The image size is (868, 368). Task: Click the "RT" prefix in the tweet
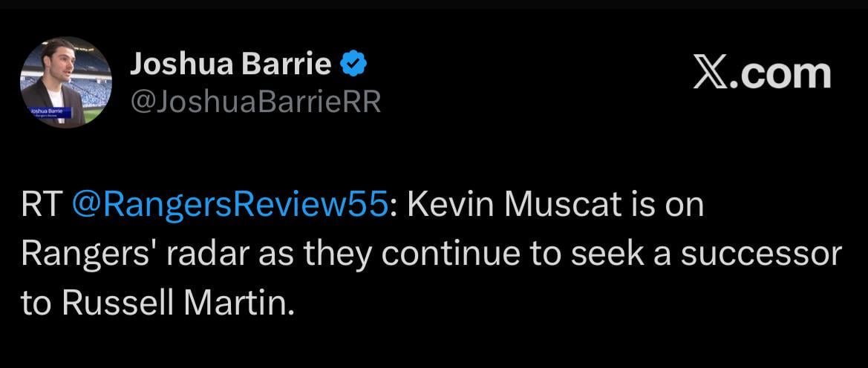(40, 206)
